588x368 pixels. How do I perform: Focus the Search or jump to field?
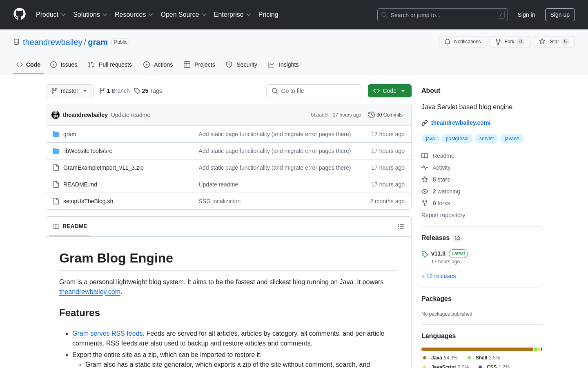(443, 15)
